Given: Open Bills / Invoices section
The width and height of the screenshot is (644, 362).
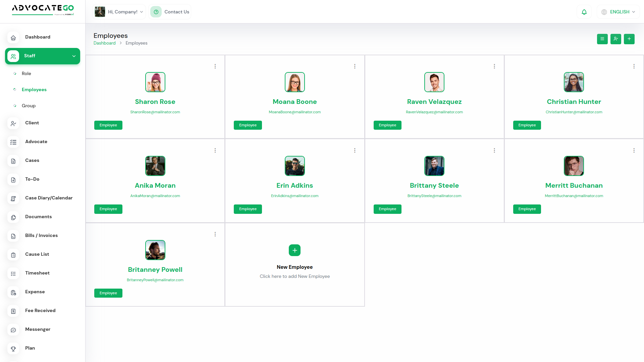Looking at the screenshot, I should [41, 236].
